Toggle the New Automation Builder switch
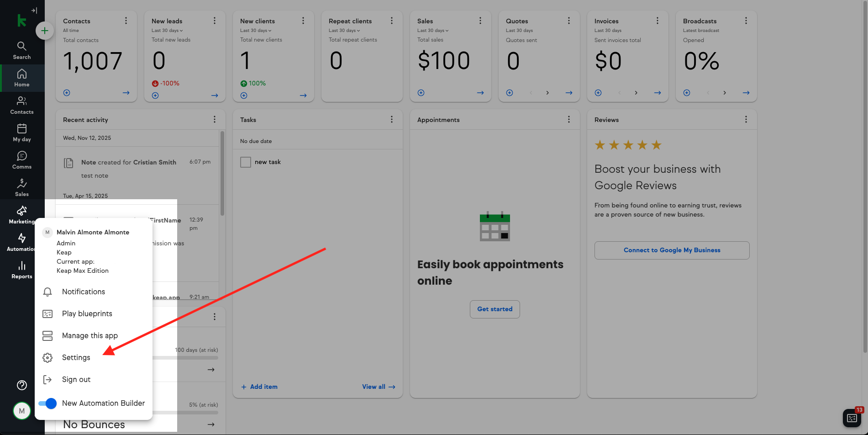The height and width of the screenshot is (435, 868). click(47, 403)
